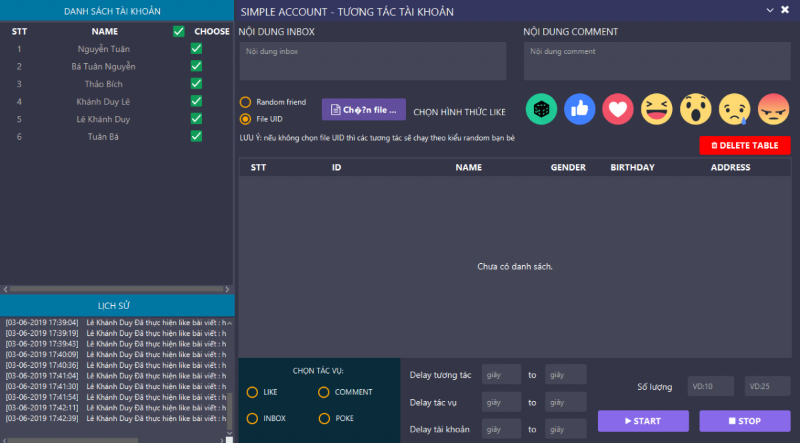Image resolution: width=800 pixels, height=443 pixels.
Task: Uncheck the account Nguyễn Tuân
Action: 196,48
